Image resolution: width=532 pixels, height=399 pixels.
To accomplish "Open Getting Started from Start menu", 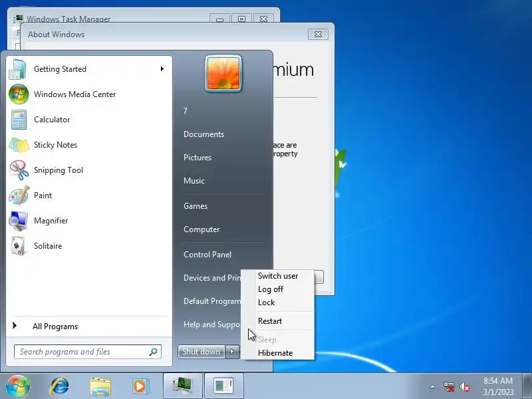I will [89, 69].
